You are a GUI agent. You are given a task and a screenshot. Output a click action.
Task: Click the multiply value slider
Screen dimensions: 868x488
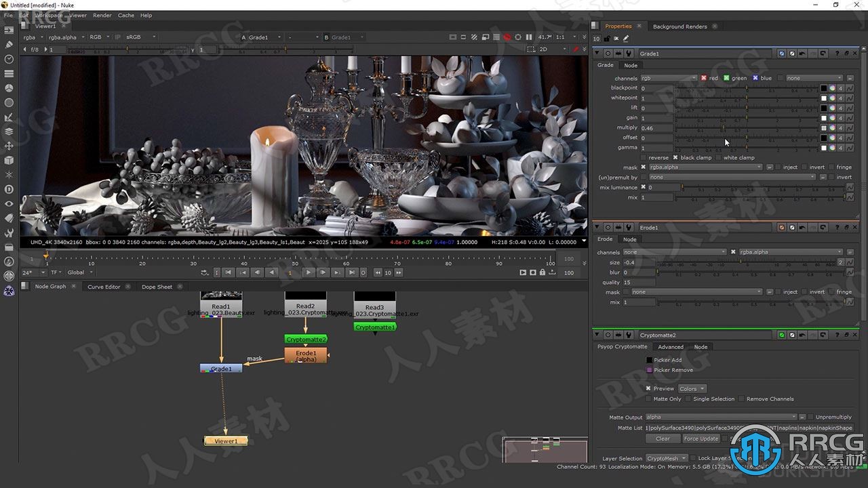(x=747, y=127)
